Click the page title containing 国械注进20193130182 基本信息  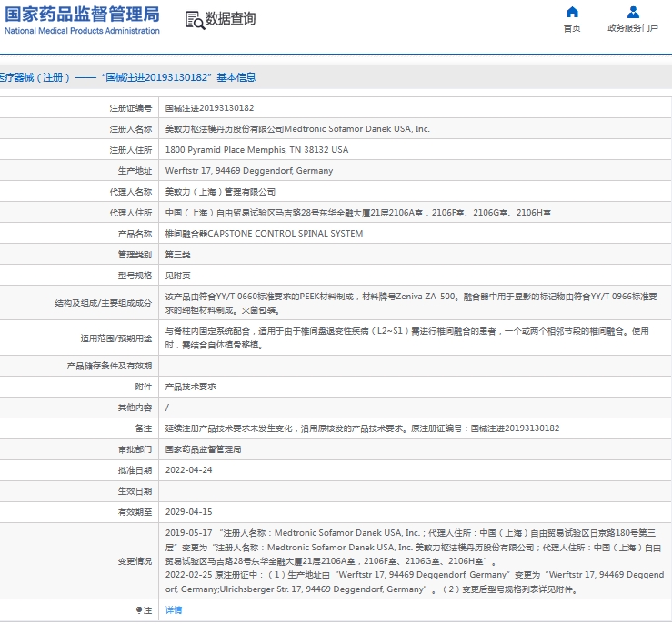[x=128, y=77]
